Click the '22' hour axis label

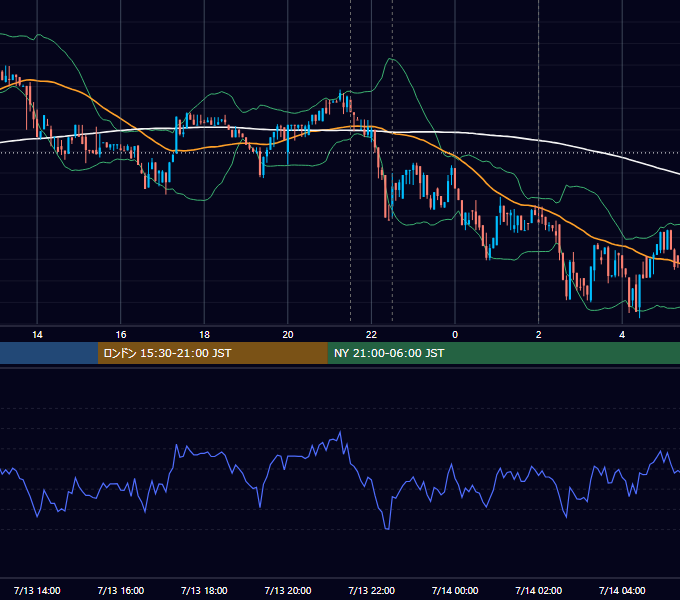[x=371, y=335]
